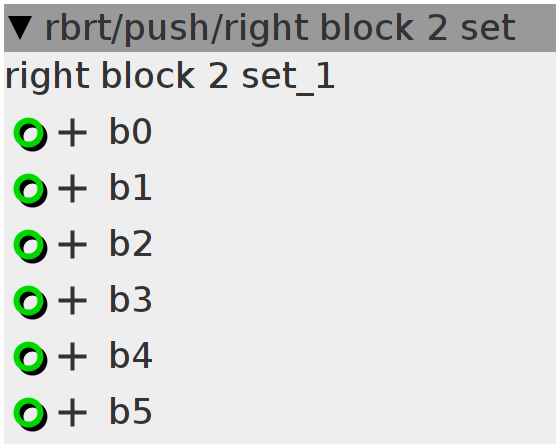This screenshot has width=560, height=448.
Task: Select the b1 item label
Action: (x=131, y=187)
